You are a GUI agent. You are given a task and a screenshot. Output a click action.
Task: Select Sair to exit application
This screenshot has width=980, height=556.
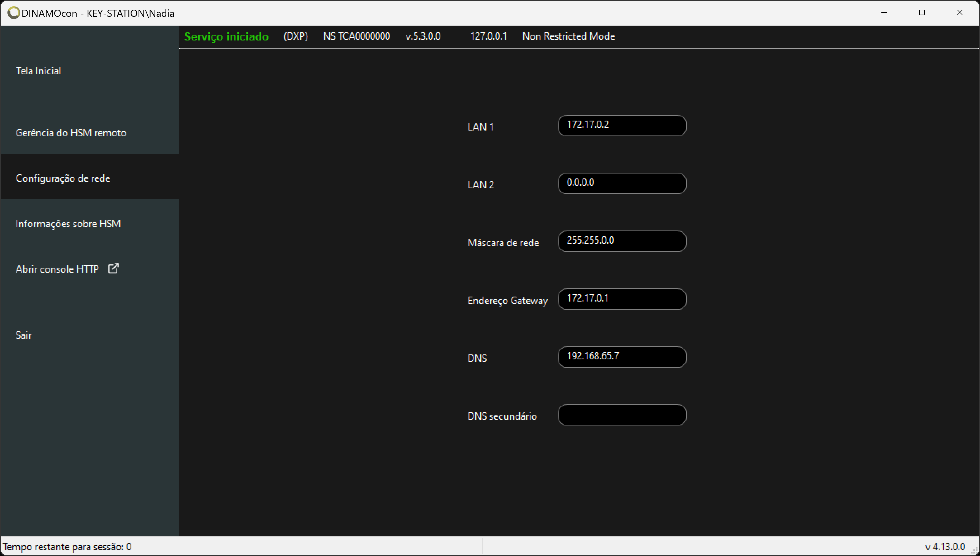coord(24,335)
